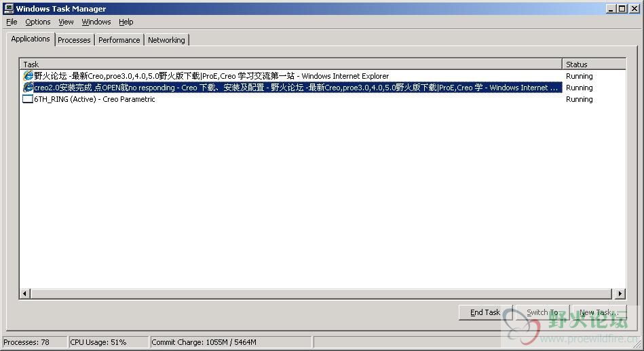Viewport: 644px width, 351px height.
Task: Select the Applications tab
Action: [31, 39]
